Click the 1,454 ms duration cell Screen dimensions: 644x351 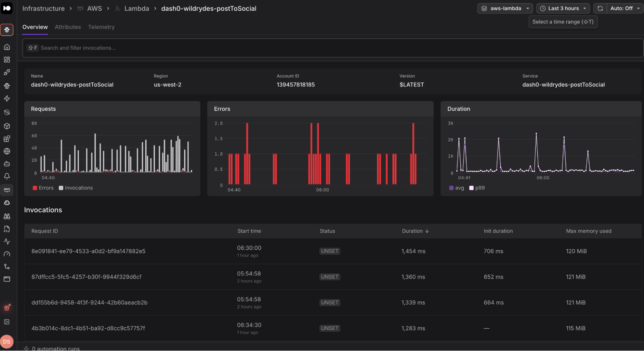coord(413,251)
